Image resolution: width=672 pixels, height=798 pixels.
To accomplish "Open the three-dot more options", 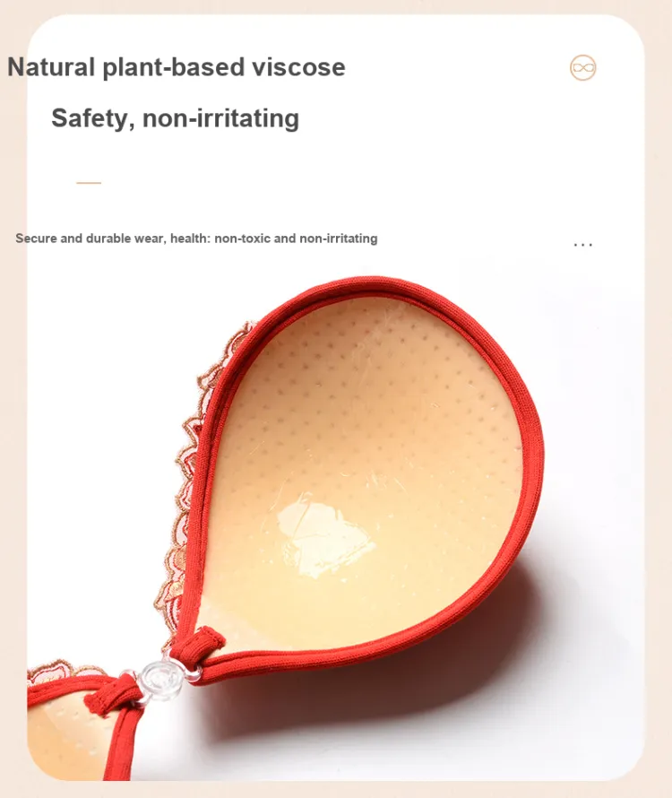I will click(582, 245).
